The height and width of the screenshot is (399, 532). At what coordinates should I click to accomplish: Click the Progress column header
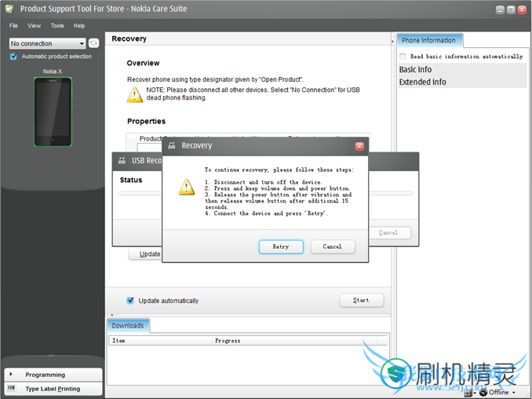(294, 340)
